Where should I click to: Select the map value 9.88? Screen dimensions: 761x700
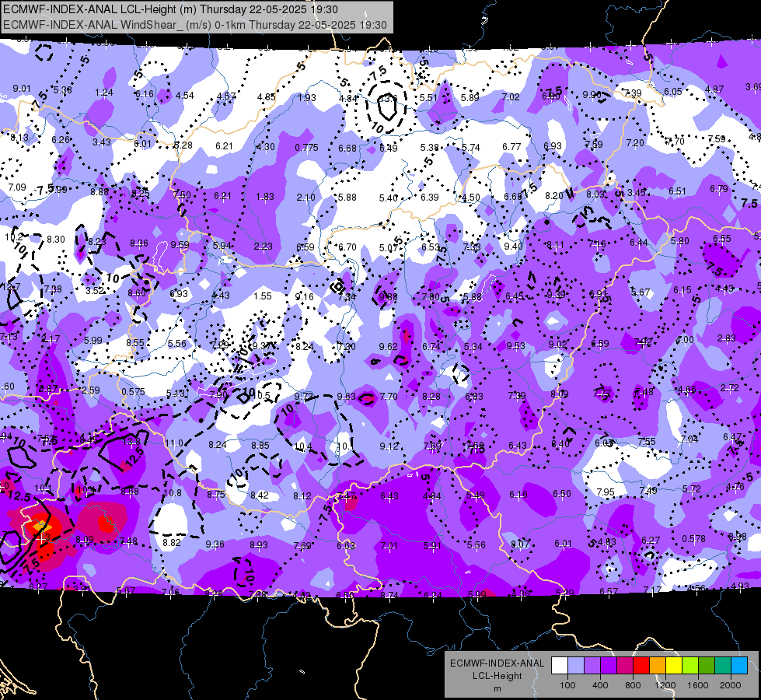388,297
